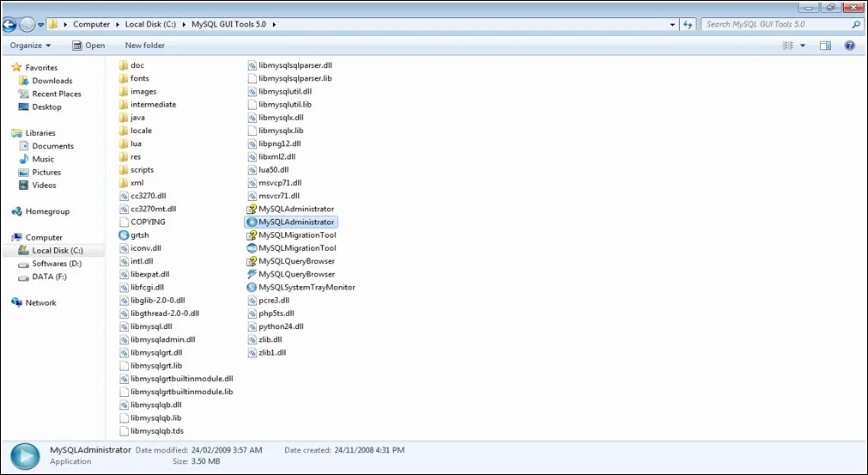Select the intermediate folder

point(148,105)
